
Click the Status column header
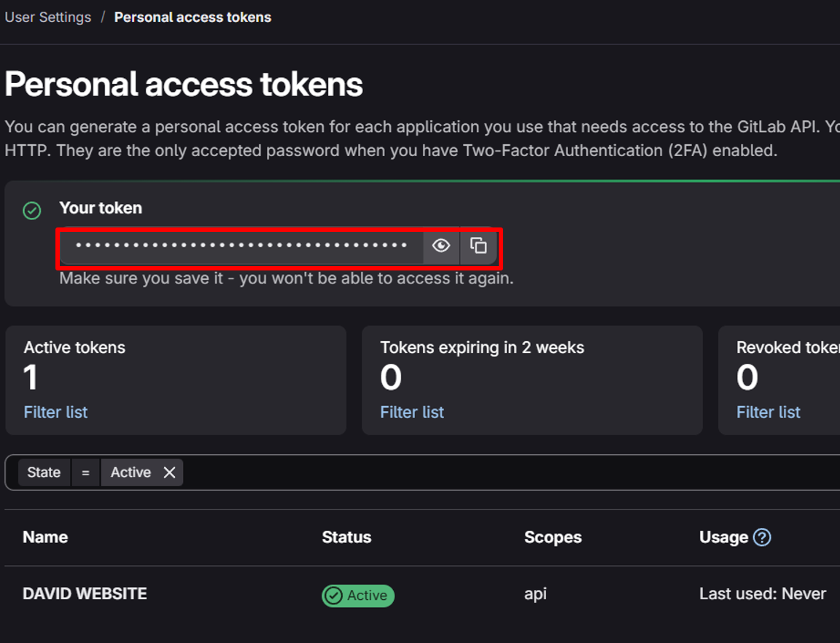(x=346, y=537)
